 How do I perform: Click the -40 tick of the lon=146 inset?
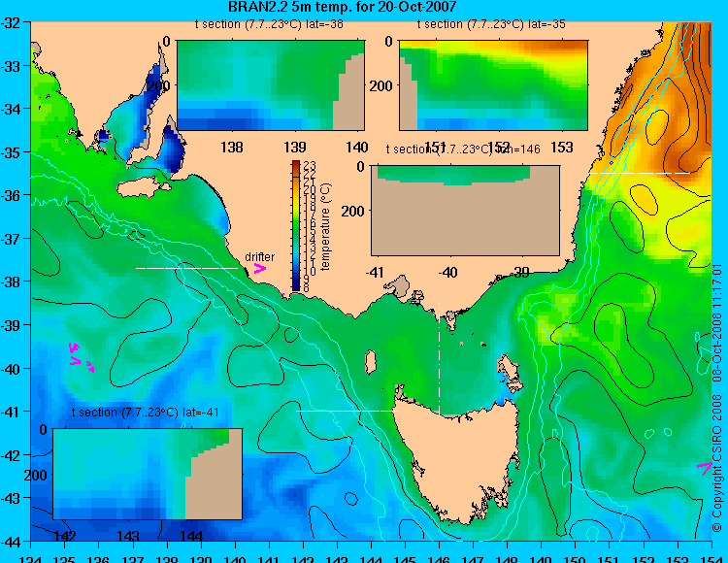(x=448, y=272)
